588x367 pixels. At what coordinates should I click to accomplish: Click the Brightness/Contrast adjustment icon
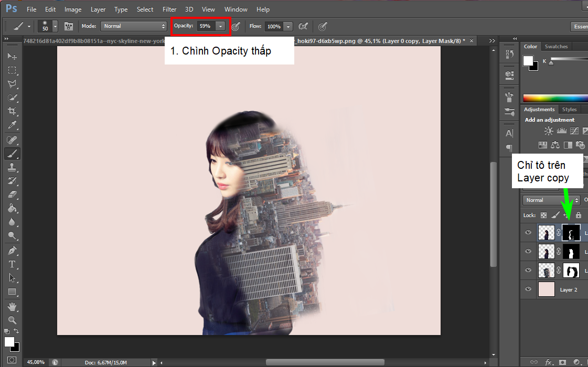[549, 131]
